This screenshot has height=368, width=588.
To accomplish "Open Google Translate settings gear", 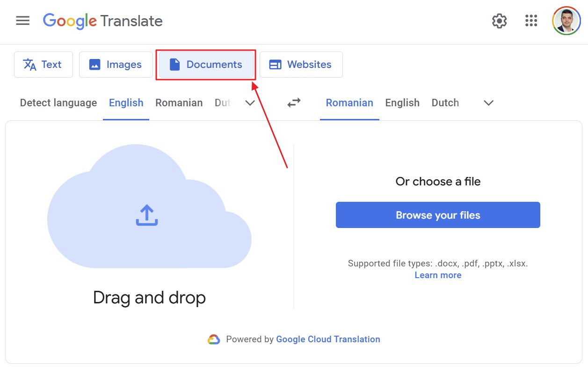I will tap(499, 21).
